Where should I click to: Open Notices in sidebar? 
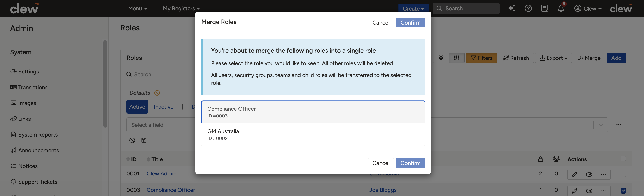click(x=24, y=166)
